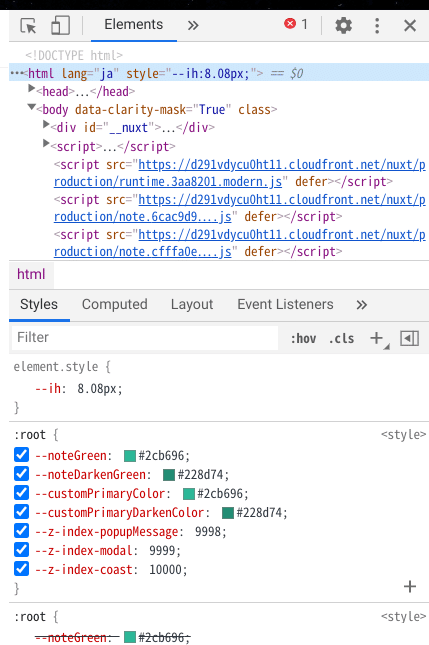
Task: Collapse the body element node
Action: (x=31, y=107)
